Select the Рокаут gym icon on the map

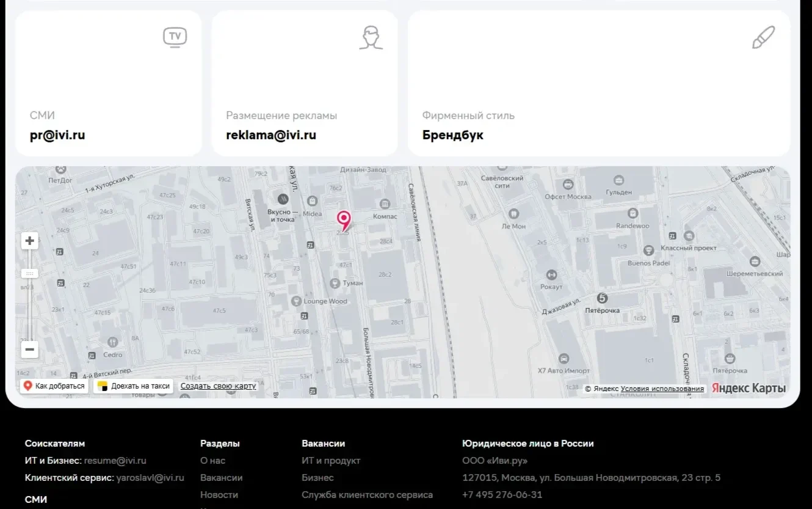(552, 274)
